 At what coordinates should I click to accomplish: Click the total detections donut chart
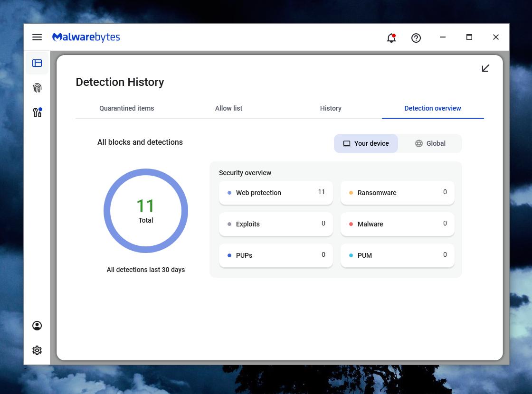(146, 210)
